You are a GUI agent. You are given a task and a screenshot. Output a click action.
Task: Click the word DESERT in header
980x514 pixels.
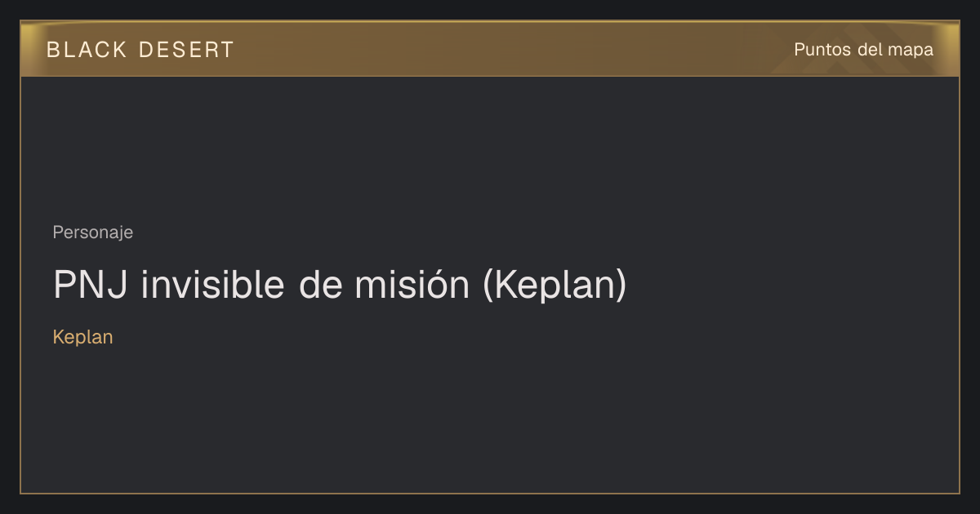coord(186,50)
